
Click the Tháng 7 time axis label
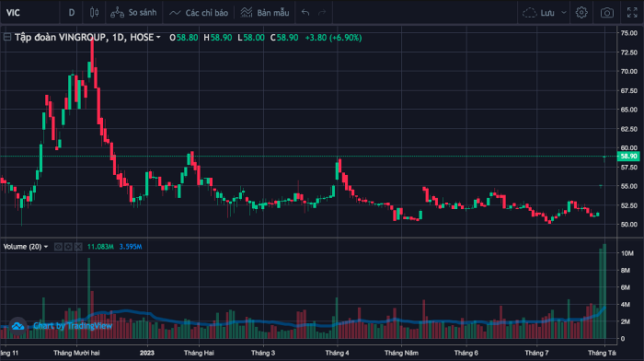536,353
